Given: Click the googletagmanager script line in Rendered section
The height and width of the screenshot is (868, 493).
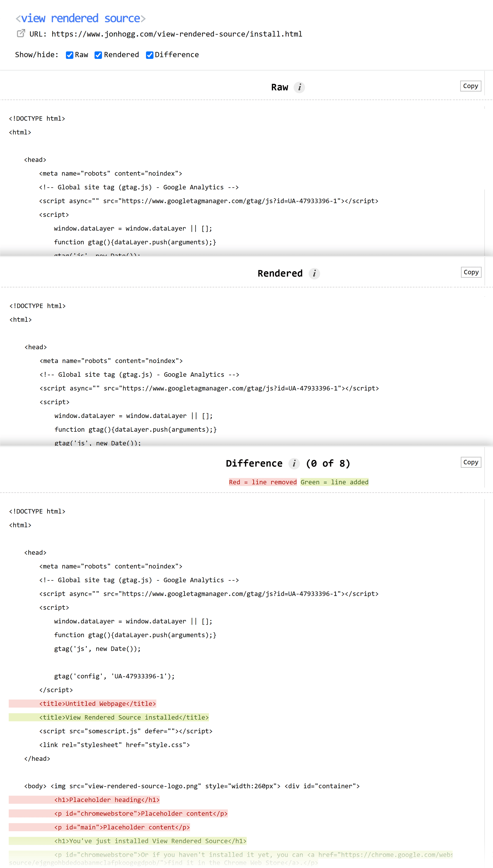Looking at the screenshot, I should (x=209, y=388).
